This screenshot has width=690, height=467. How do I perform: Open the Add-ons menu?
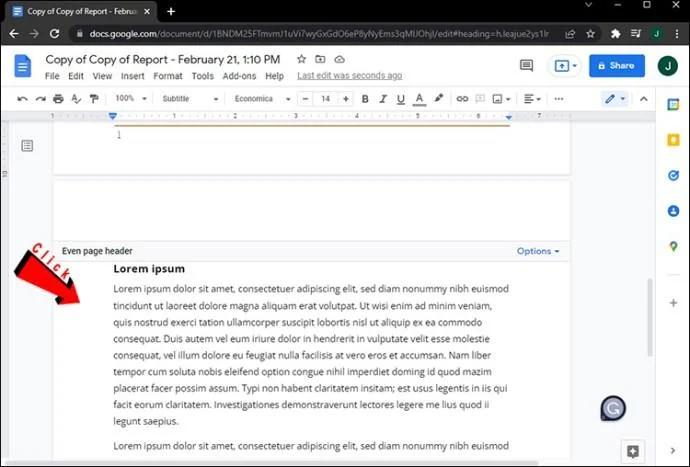click(x=239, y=76)
